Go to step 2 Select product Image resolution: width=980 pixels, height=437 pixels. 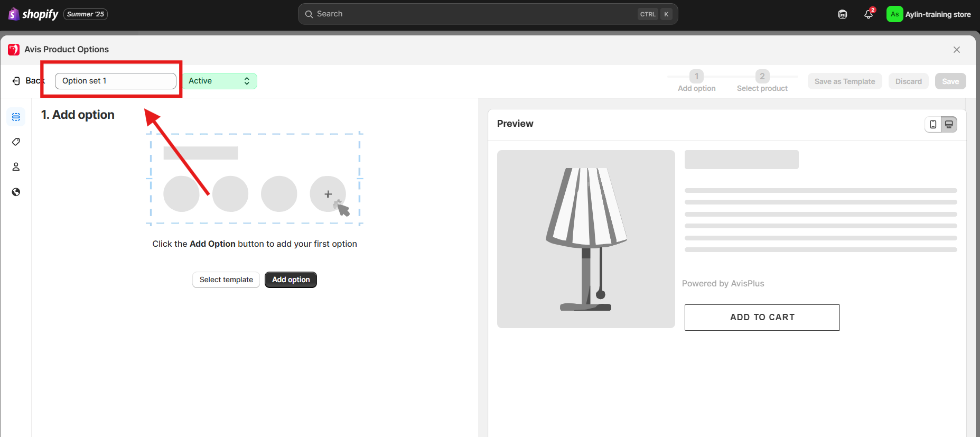pos(762,81)
